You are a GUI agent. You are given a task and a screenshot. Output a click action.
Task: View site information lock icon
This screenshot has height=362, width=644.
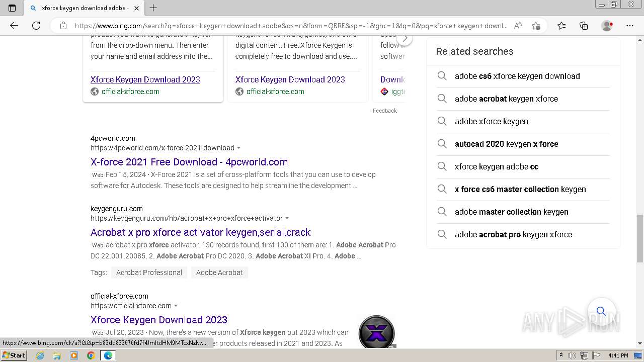point(63,26)
